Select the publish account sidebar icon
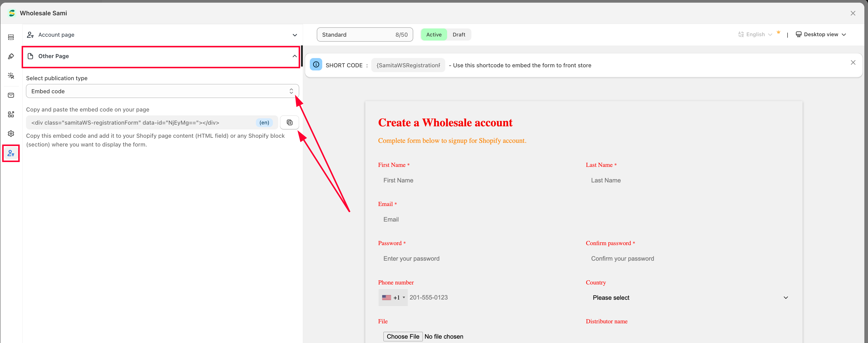The image size is (868, 343). pyautogui.click(x=11, y=153)
